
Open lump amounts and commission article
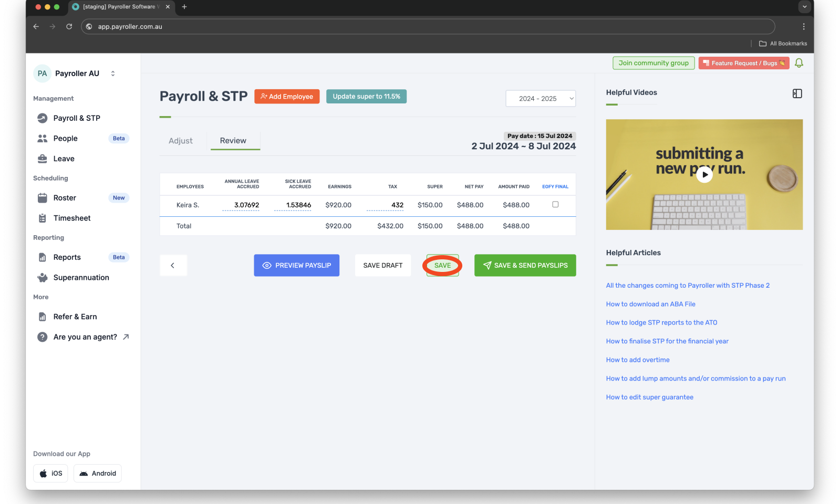click(x=696, y=379)
